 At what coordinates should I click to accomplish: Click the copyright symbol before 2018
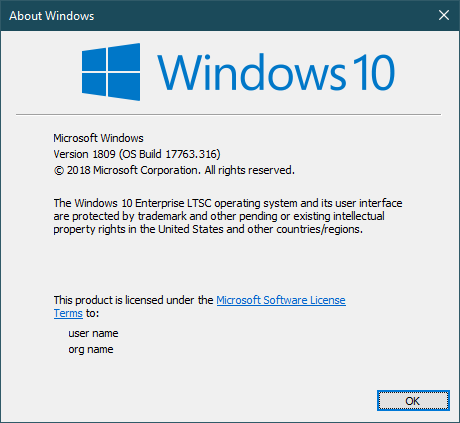59,170
